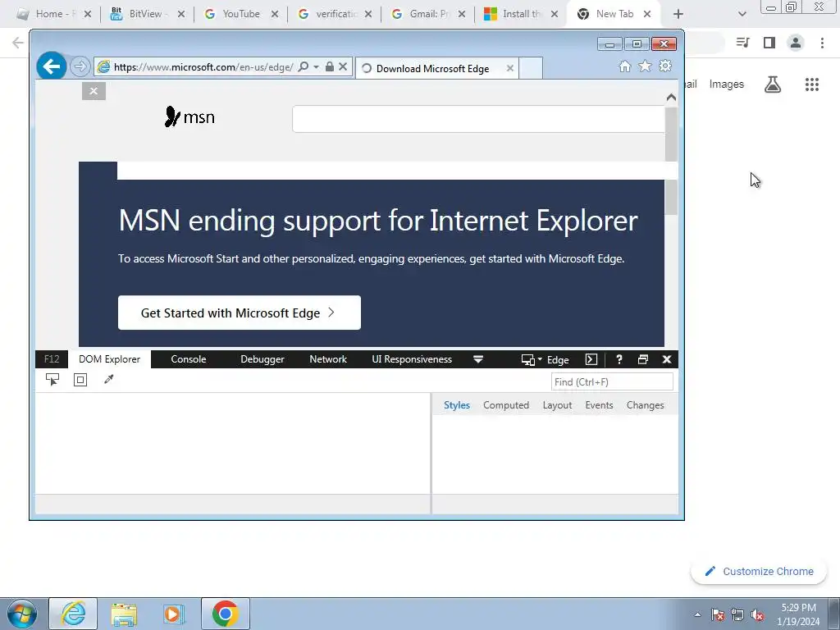Close the F12 developer tools pane
This screenshot has height=630, width=840.
(x=666, y=359)
